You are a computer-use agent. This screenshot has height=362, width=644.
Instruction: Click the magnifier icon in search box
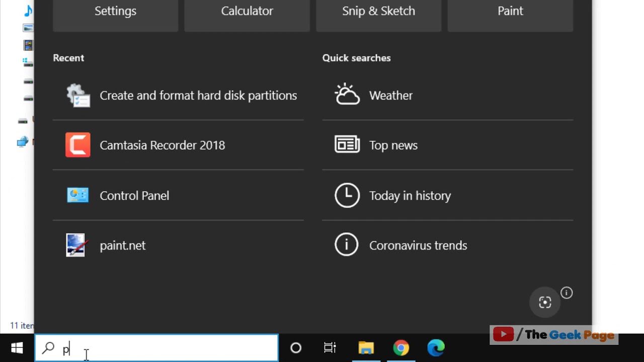click(x=48, y=348)
